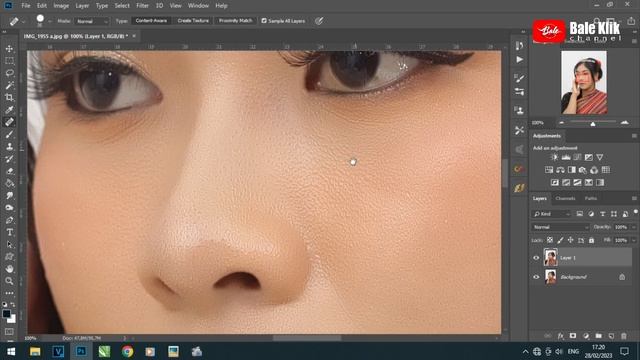This screenshot has height=360, width=640.
Task: Add a Vibrance adjustment triangle icon
Action: coord(600,157)
